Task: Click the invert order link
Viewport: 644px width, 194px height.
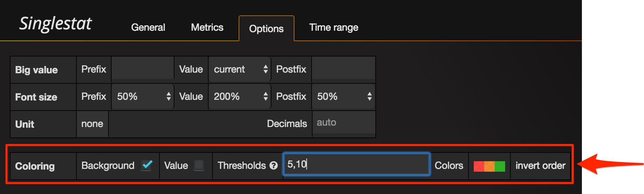Action: click(540, 166)
